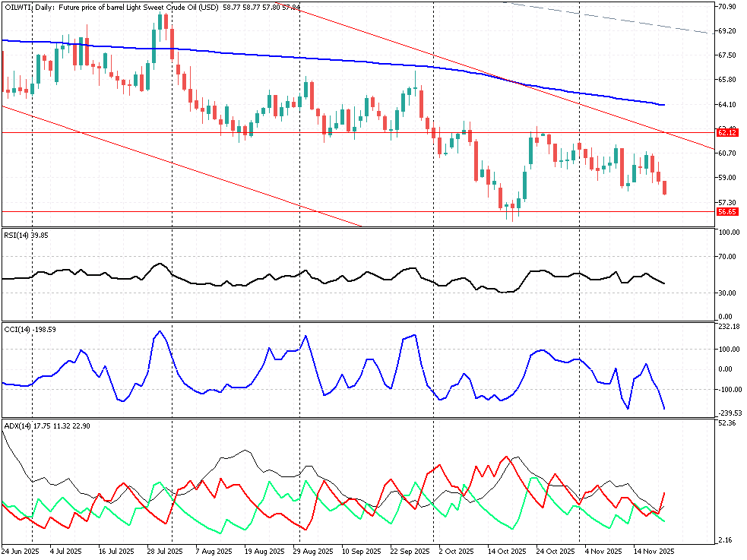Click the 64.10 price axis value
The width and height of the screenshot is (747, 560).
[727, 104]
